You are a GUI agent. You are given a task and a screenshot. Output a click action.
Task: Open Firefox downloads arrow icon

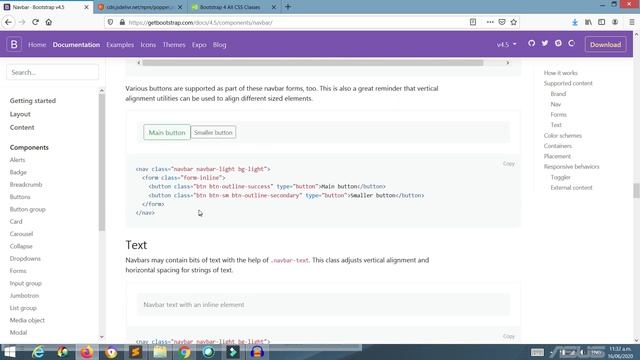575,22
